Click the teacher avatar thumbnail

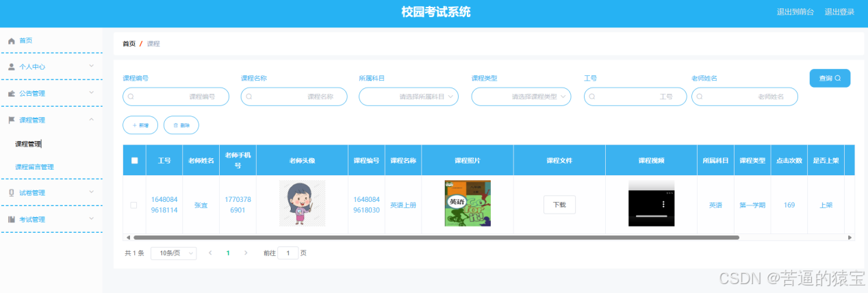coord(302,203)
